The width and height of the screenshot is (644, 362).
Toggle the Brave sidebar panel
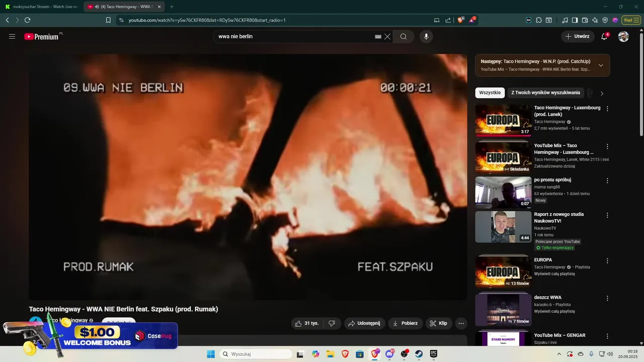click(x=575, y=20)
